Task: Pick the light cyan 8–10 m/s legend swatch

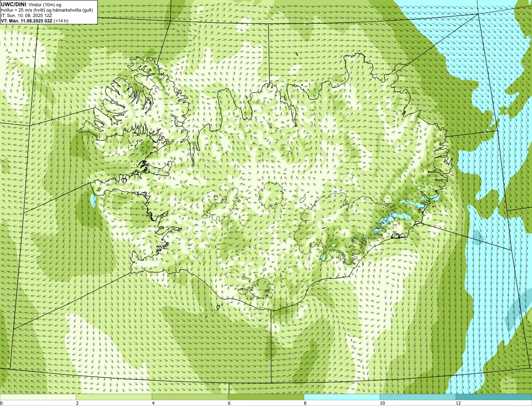Action: [x=342, y=397]
